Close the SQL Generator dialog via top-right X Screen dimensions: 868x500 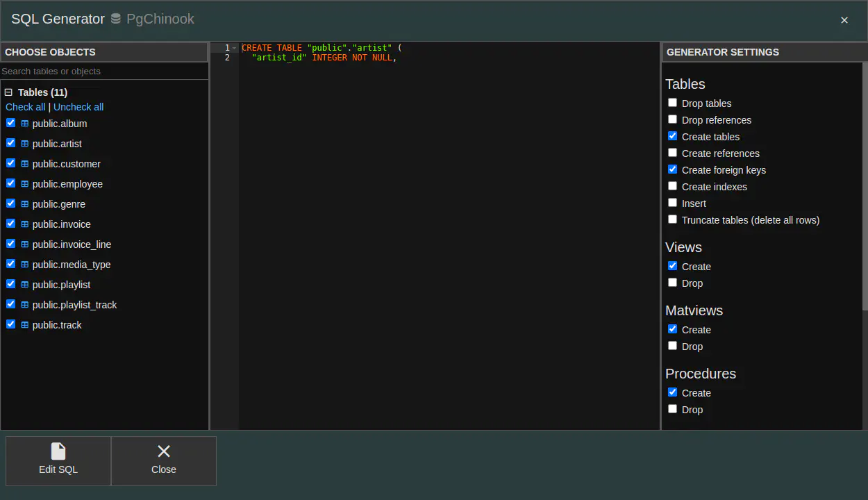[x=844, y=20]
